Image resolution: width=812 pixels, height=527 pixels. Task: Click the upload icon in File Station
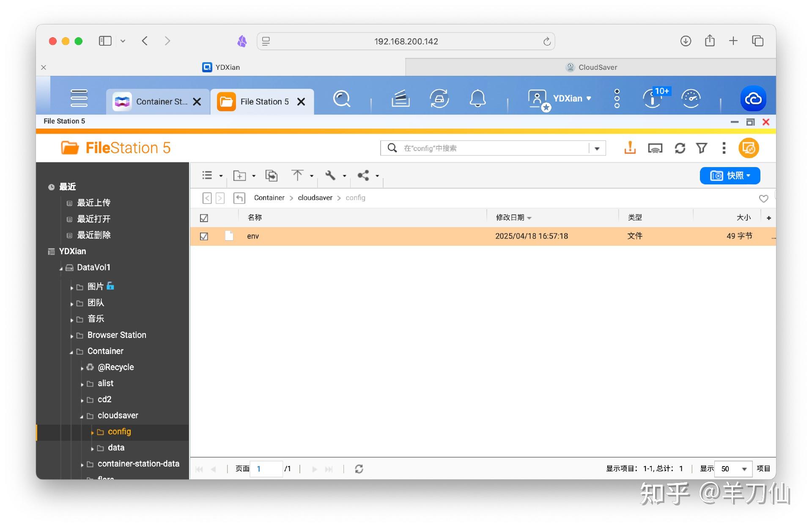(630, 148)
